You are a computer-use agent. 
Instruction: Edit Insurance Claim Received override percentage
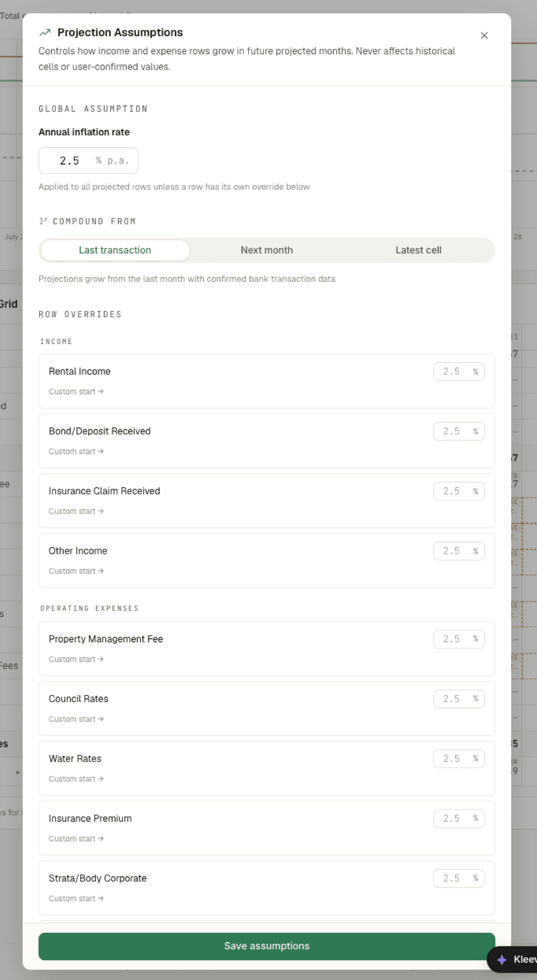coord(459,491)
